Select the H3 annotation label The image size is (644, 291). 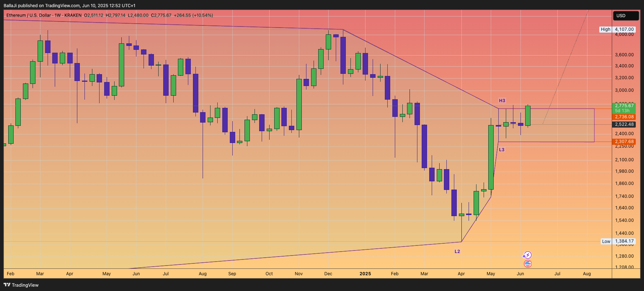pos(502,101)
